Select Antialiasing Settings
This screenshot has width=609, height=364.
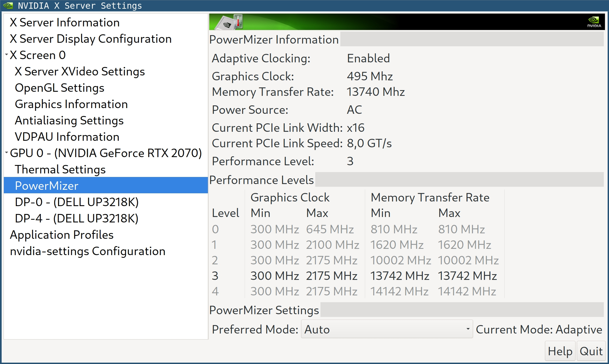click(x=69, y=120)
